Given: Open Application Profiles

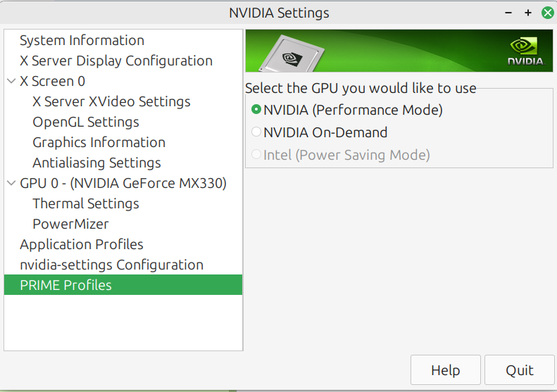Looking at the screenshot, I should [82, 244].
